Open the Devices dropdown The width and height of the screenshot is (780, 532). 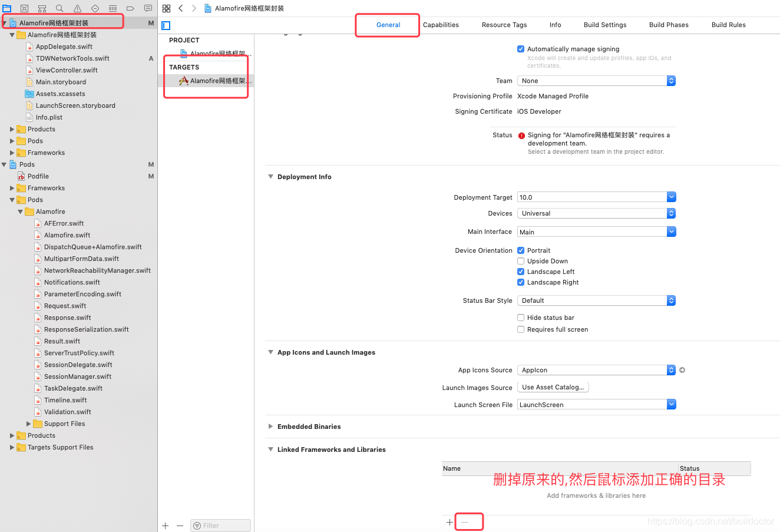click(x=596, y=213)
